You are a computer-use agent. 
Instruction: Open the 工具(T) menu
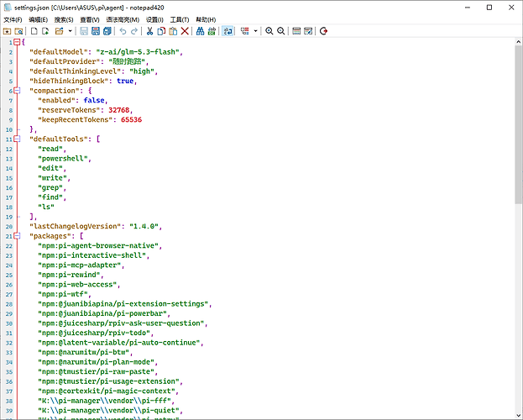point(180,19)
